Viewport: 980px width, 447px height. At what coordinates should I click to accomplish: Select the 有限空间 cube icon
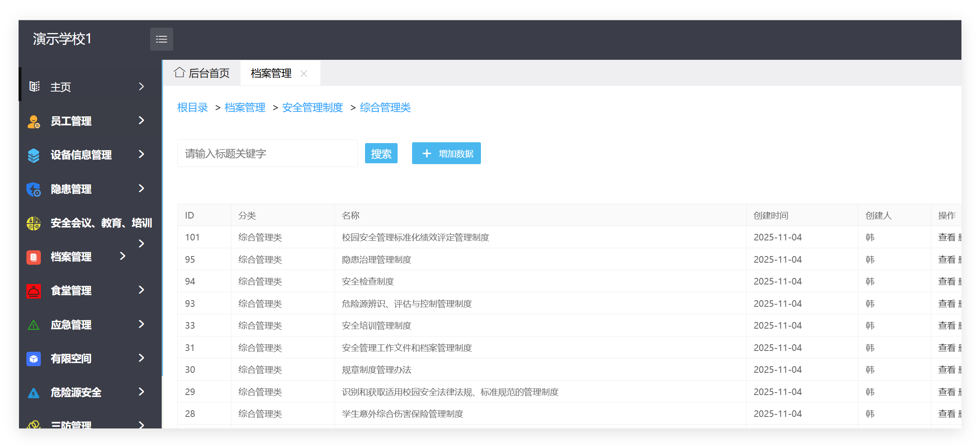(33, 358)
